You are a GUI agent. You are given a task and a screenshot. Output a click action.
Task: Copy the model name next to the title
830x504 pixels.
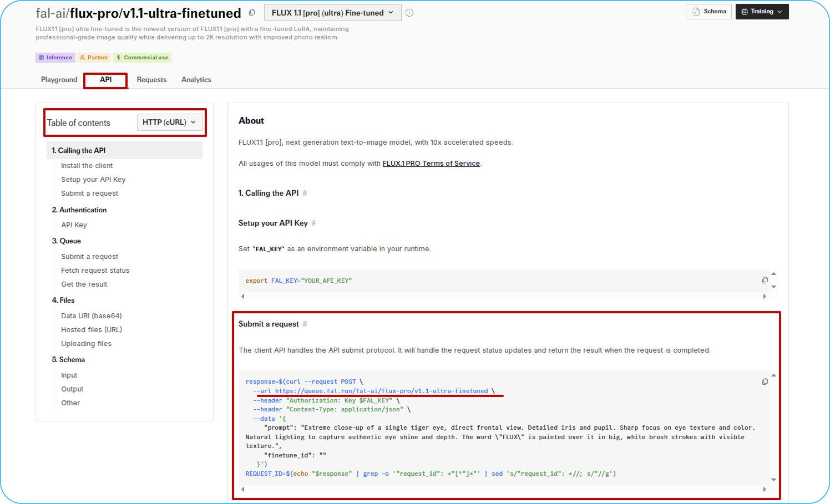(252, 12)
